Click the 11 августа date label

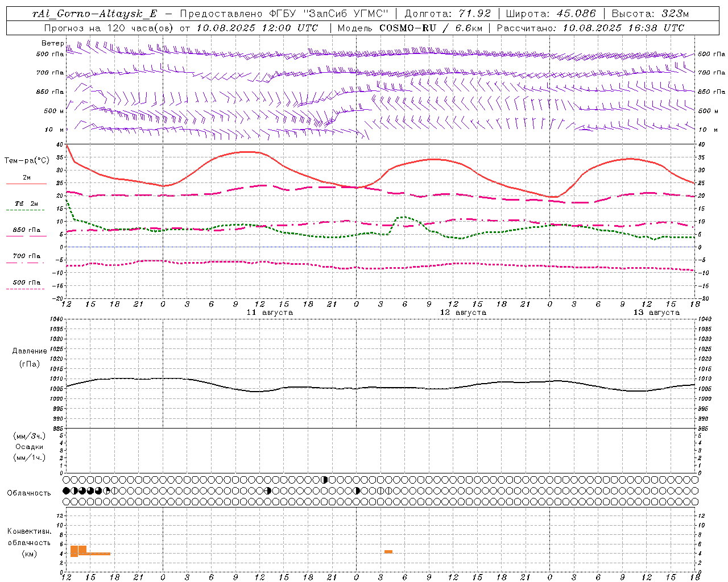pyautogui.click(x=270, y=313)
